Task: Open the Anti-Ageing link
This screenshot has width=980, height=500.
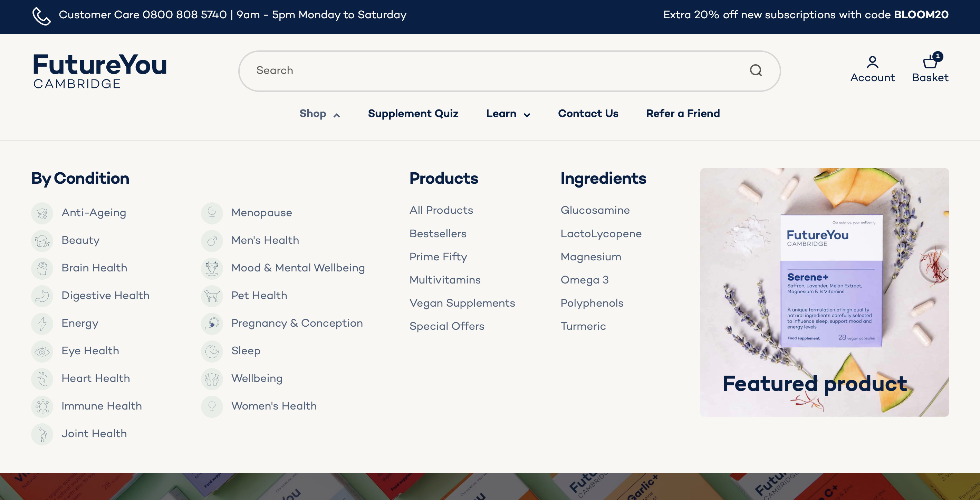Action: 94,213
